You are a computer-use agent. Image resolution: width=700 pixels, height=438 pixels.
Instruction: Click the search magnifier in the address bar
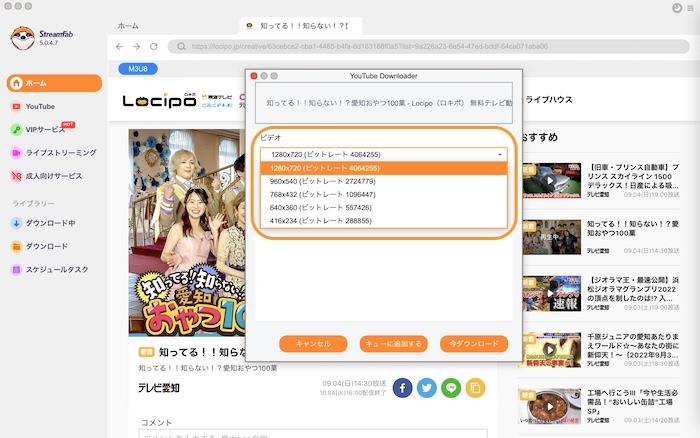pos(181,46)
